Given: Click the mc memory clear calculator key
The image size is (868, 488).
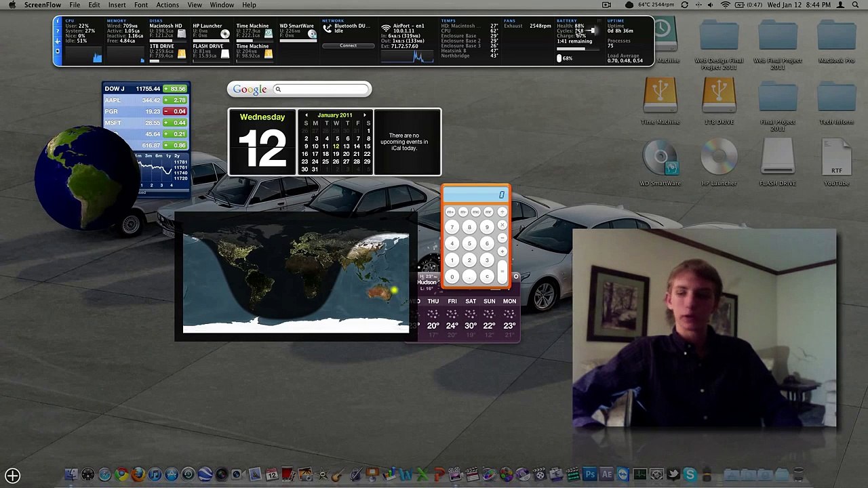Looking at the screenshot, I should click(x=475, y=211).
